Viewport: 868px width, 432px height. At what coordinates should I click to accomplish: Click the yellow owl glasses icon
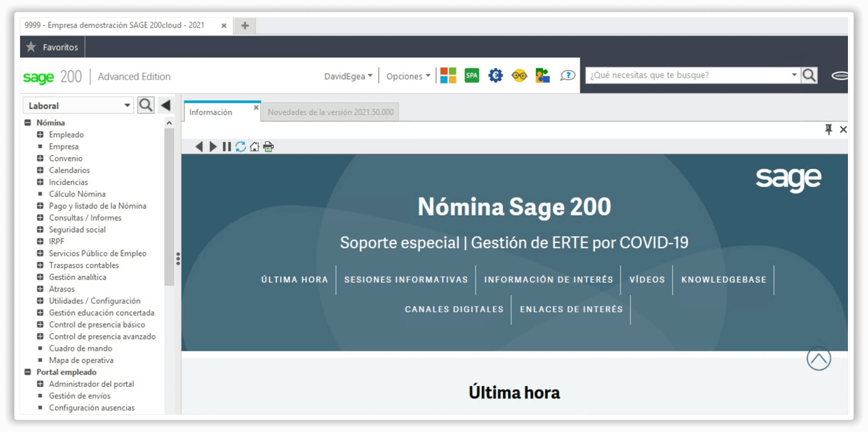(519, 75)
